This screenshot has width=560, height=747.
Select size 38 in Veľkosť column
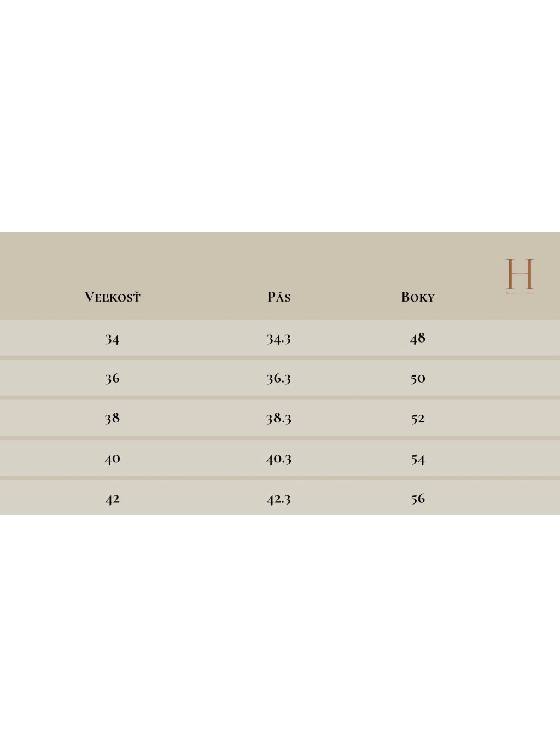(113, 418)
